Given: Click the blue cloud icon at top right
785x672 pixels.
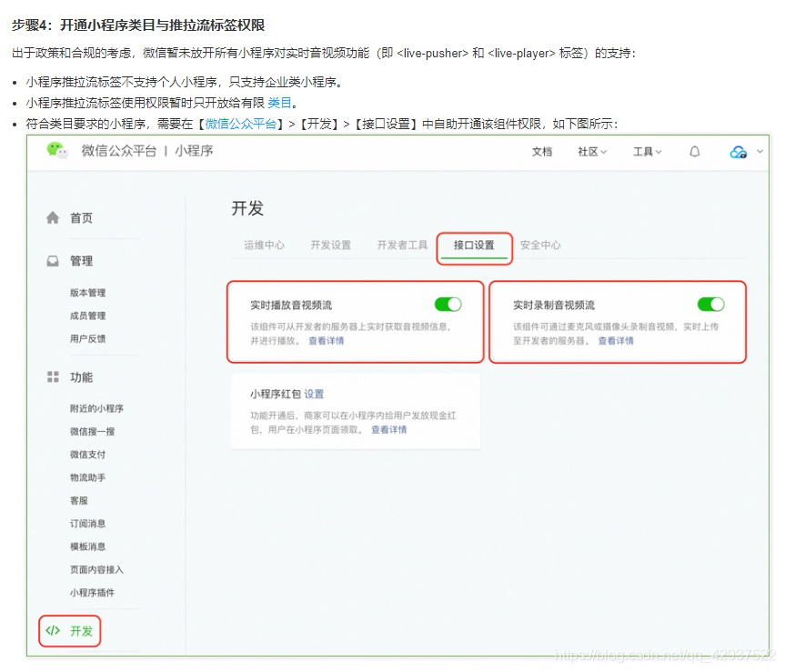Looking at the screenshot, I should 736,152.
